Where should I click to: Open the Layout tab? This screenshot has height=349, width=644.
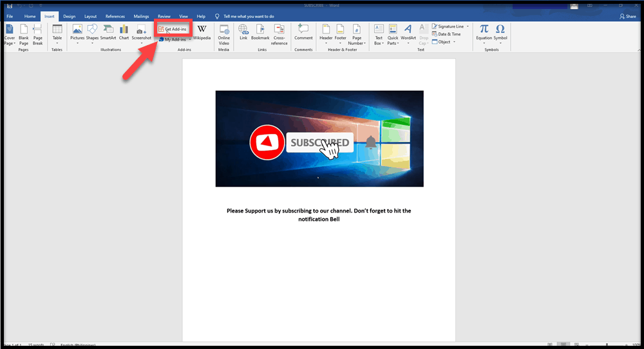click(90, 17)
